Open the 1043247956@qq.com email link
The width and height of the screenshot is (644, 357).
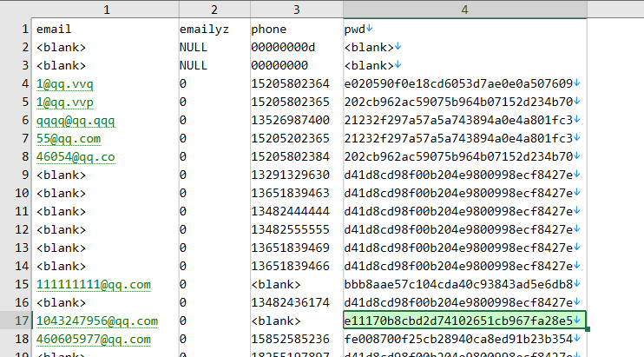pos(97,321)
